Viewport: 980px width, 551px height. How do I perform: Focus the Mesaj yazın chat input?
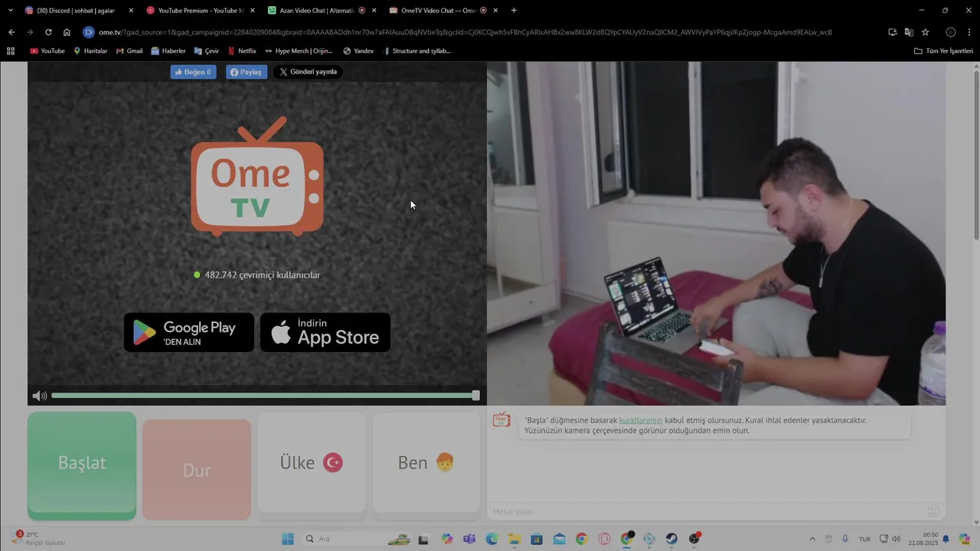click(704, 511)
